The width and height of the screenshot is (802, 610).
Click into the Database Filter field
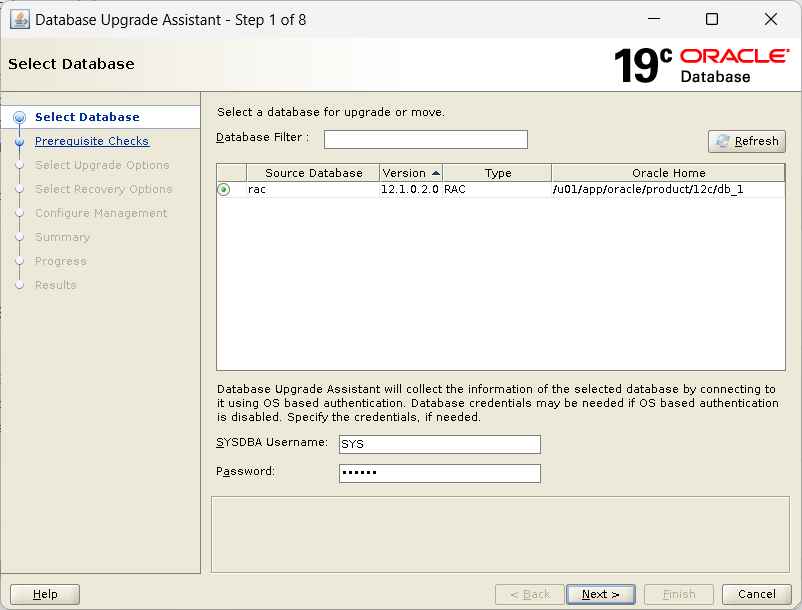pyautogui.click(x=426, y=139)
